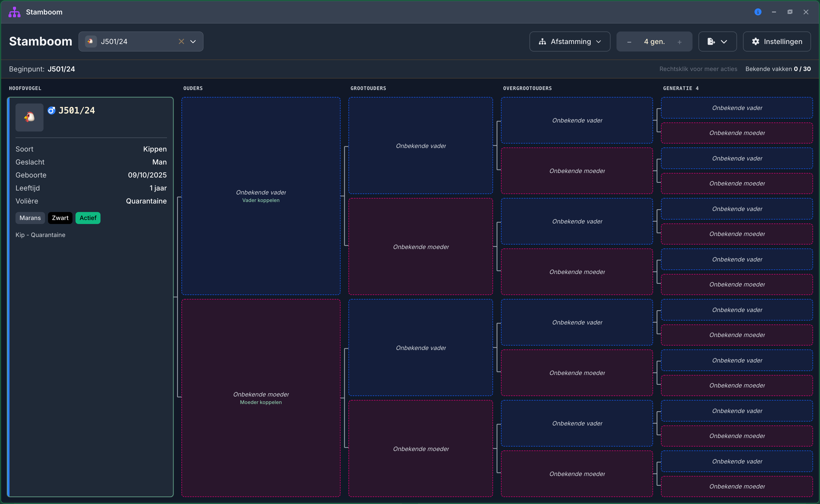820x504 pixels.
Task: Click the Geboorte date 09/10/2025
Action: point(147,175)
